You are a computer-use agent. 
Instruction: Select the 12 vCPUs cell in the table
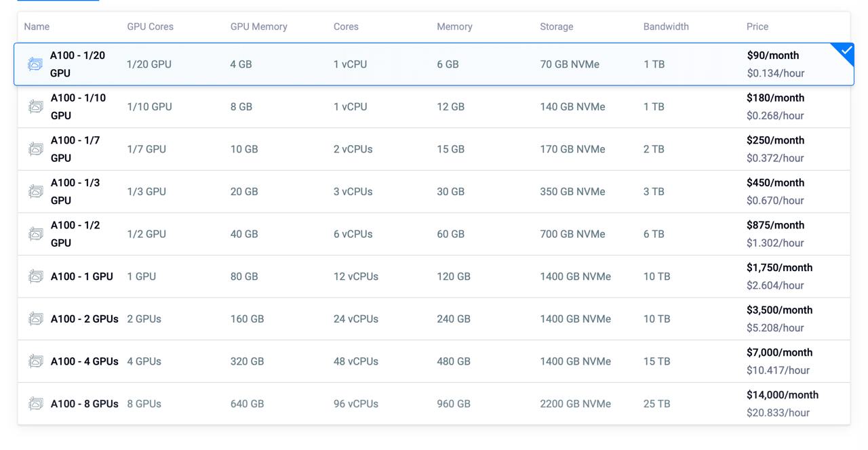[355, 277]
